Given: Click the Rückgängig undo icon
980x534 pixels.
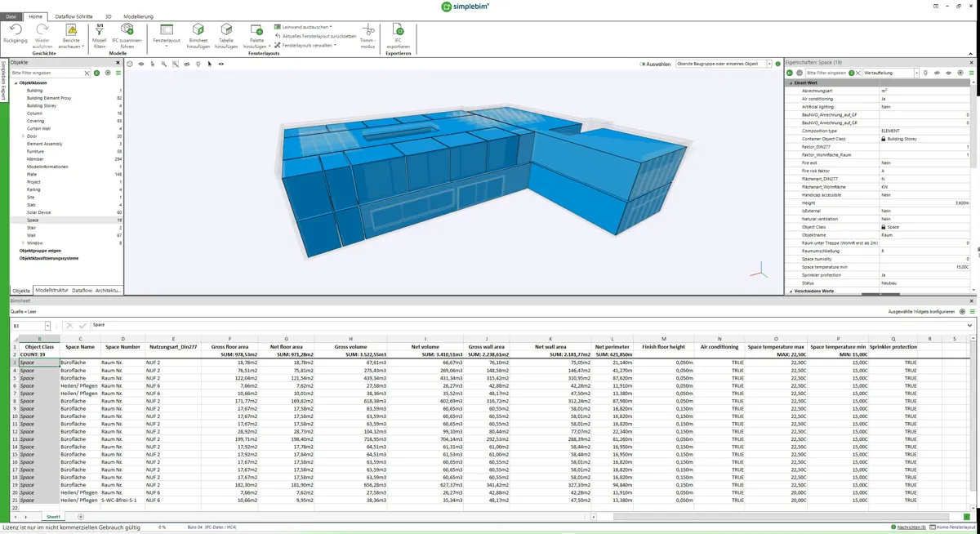Looking at the screenshot, I should pos(15,30).
